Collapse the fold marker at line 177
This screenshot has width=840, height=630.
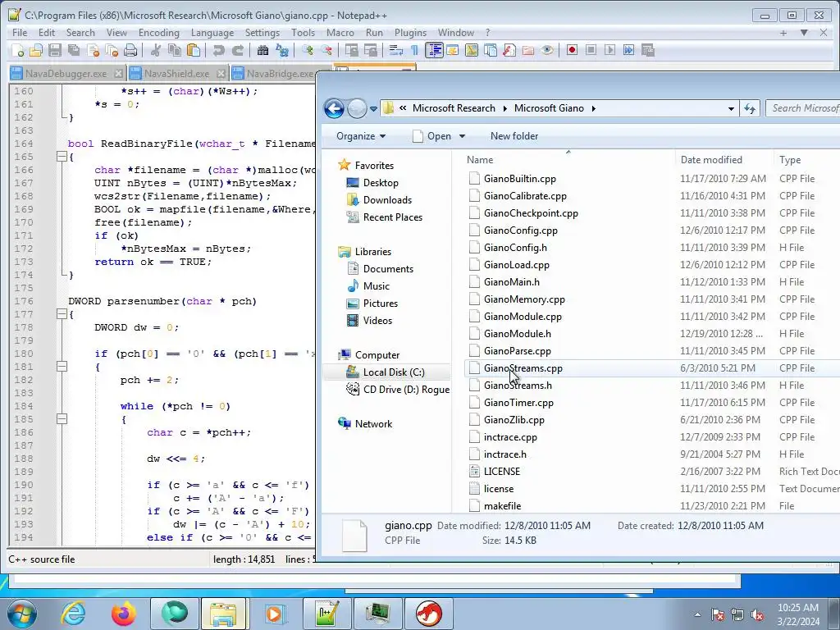(x=62, y=314)
